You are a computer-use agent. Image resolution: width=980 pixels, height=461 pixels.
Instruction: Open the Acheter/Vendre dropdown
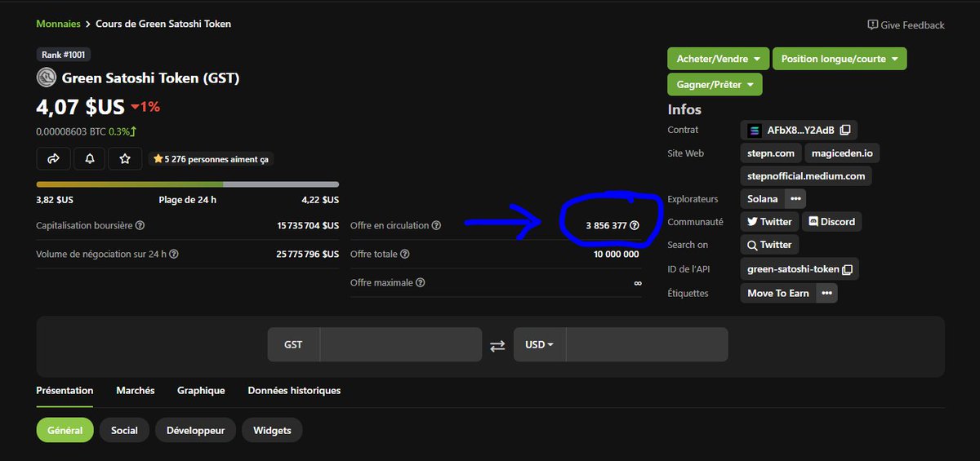coord(718,59)
